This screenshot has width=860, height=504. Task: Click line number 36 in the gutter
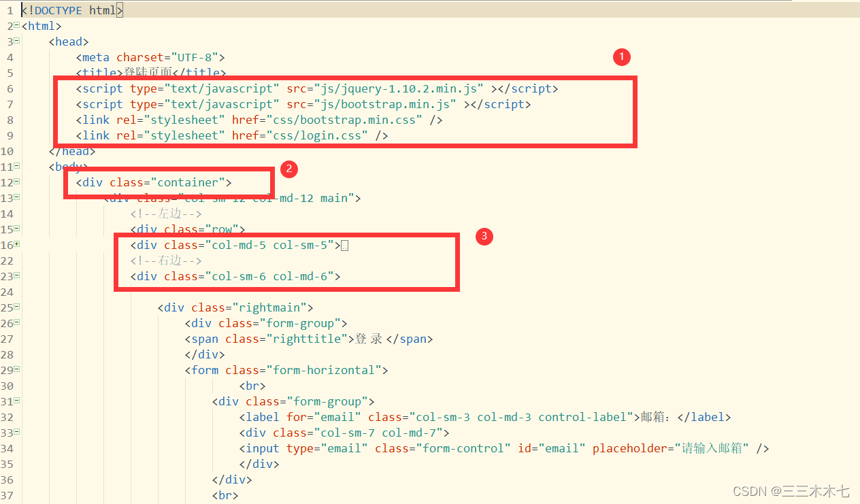tap(7, 480)
